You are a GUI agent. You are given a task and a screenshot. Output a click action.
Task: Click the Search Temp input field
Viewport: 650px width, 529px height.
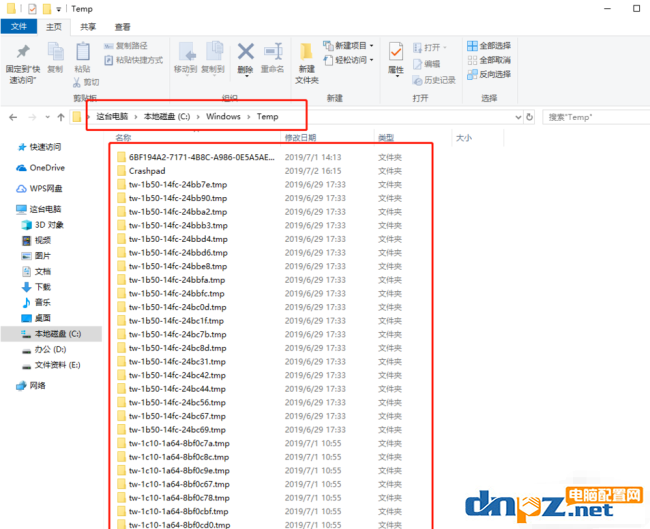tap(596, 117)
